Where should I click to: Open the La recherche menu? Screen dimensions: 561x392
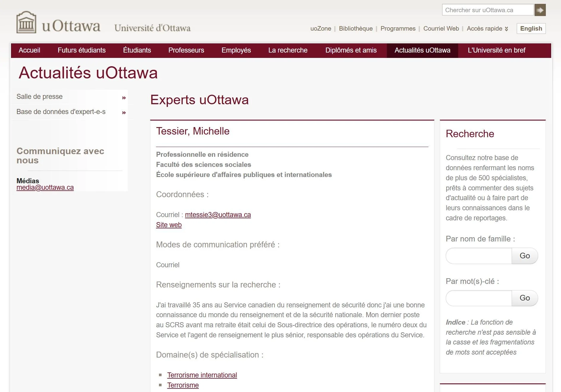coord(288,50)
